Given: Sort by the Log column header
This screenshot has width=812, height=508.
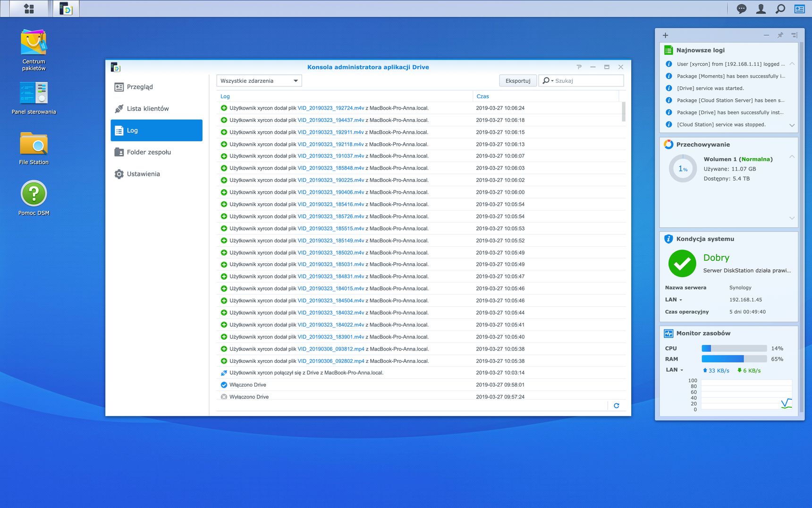Looking at the screenshot, I should pyautogui.click(x=345, y=96).
